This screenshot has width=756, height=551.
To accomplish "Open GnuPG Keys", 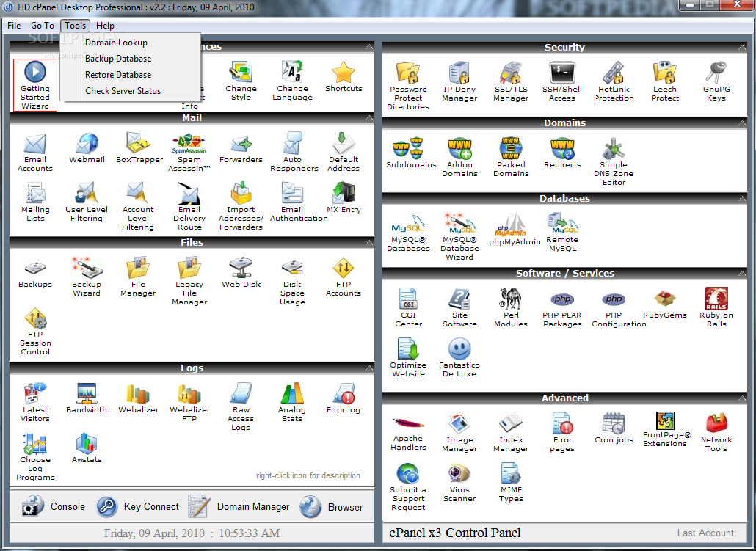I will (x=716, y=82).
